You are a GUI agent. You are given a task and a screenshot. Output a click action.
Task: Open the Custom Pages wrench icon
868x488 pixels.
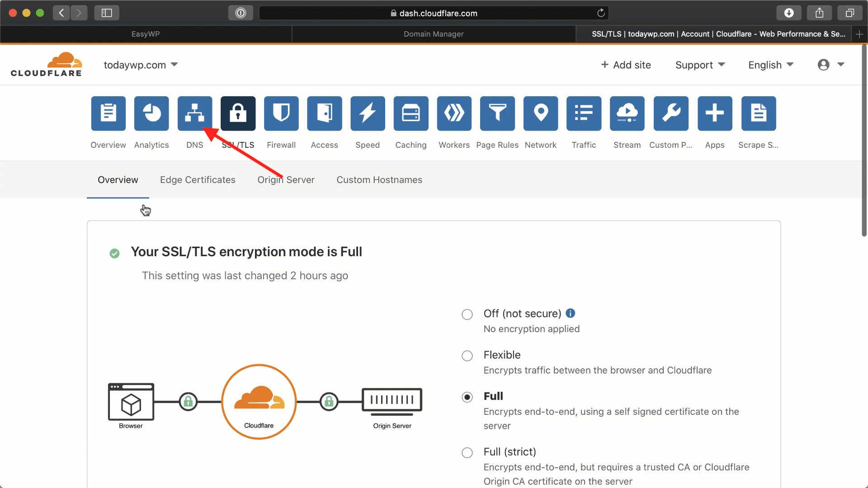pos(671,113)
